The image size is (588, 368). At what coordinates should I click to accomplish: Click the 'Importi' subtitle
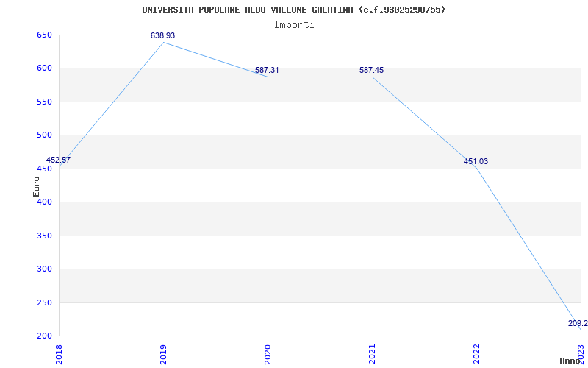coord(294,25)
